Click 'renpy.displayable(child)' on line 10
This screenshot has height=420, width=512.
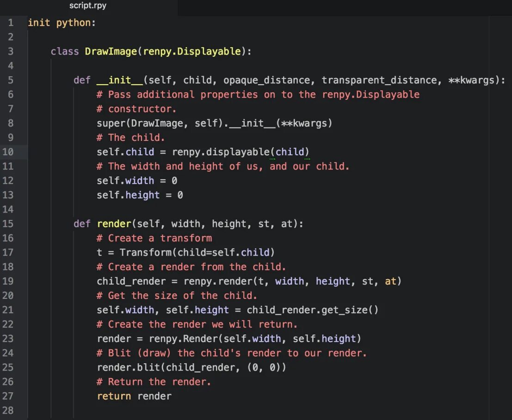(241, 152)
